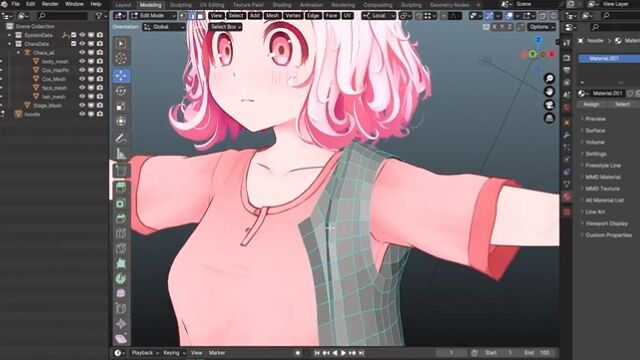The height and width of the screenshot is (360, 640).
Task: Open the Edit Mode dropdown
Action: [153, 16]
